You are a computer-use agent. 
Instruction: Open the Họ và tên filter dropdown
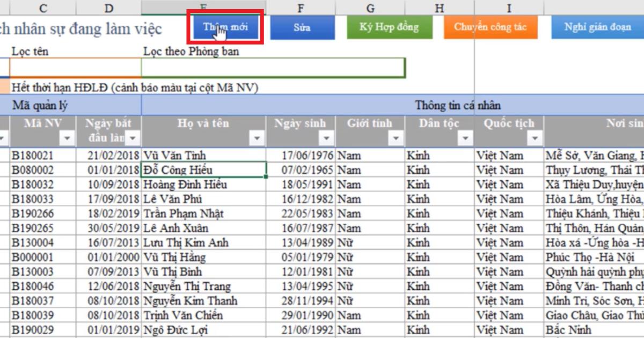click(257, 138)
